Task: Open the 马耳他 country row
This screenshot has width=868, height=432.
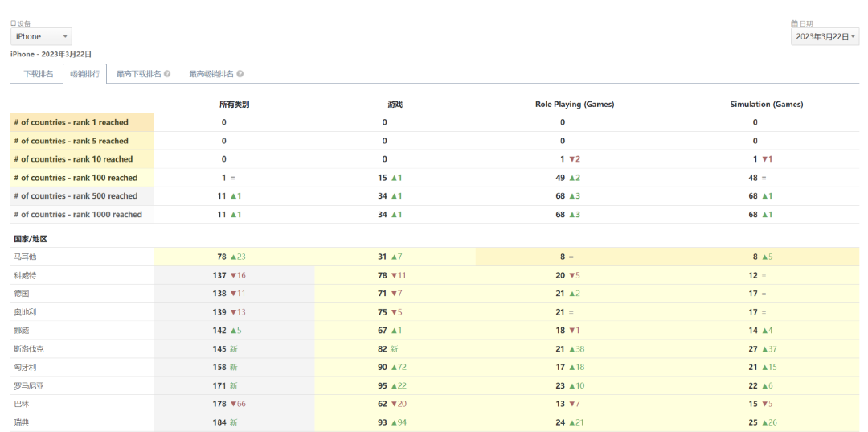Action: tap(25, 257)
